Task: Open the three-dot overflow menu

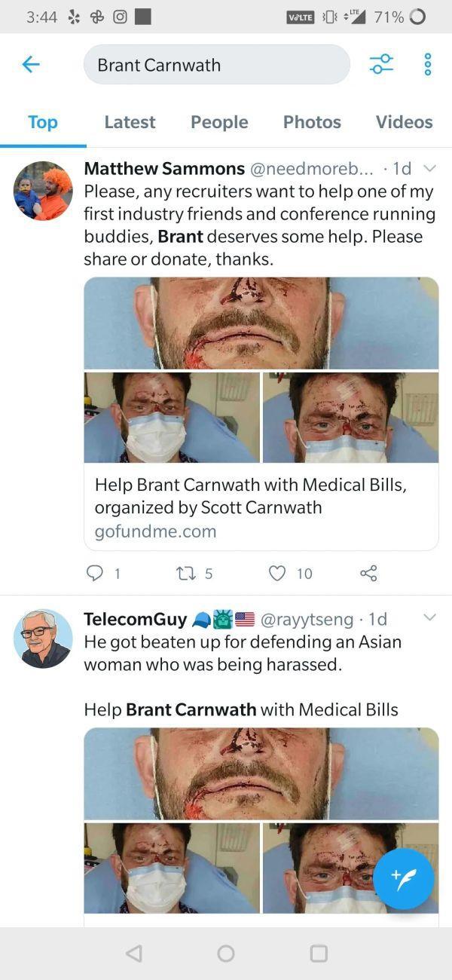Action: [x=428, y=65]
